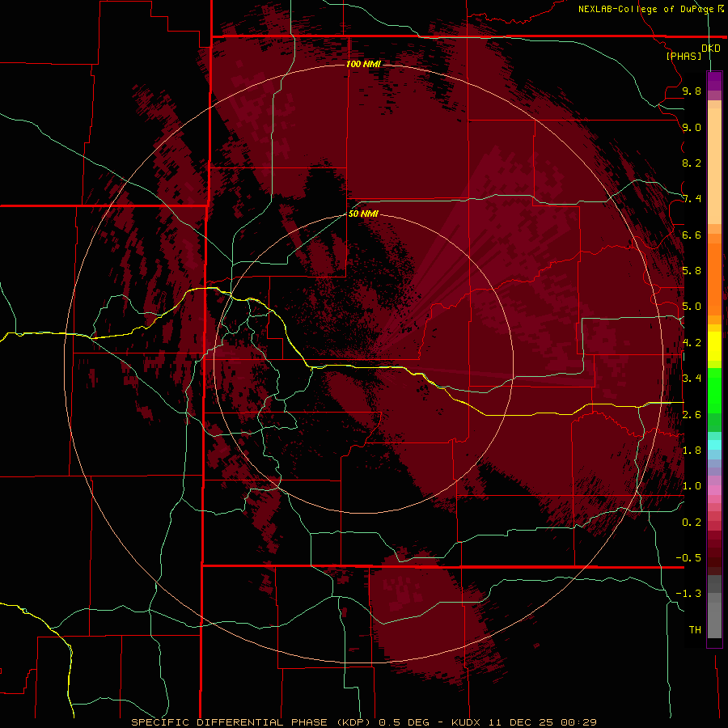
Task: Click the [PHAS] units label
Action: pos(684,56)
